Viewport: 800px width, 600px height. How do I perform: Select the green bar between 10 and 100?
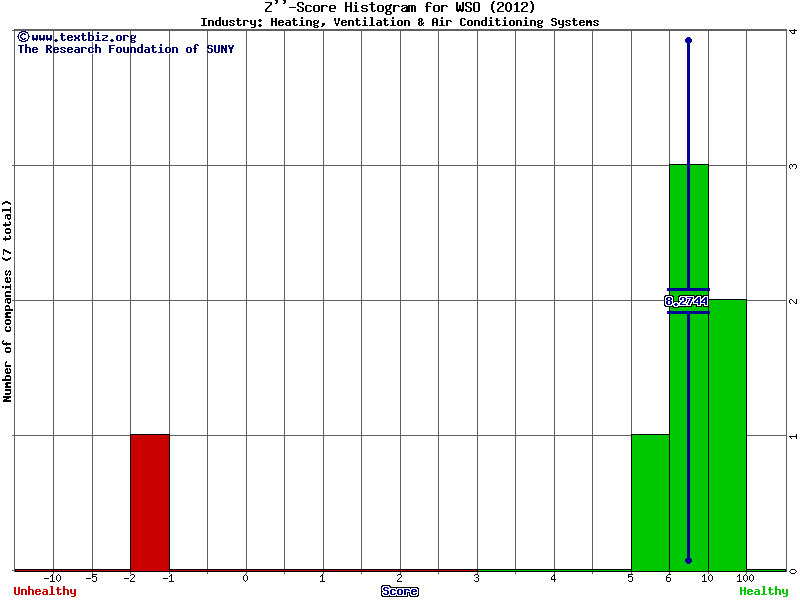(728, 435)
